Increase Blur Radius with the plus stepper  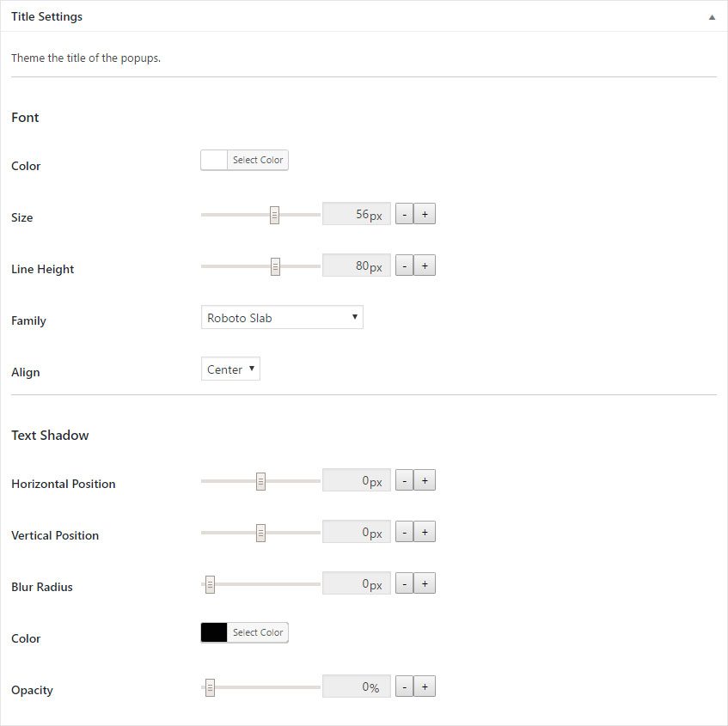tap(424, 583)
